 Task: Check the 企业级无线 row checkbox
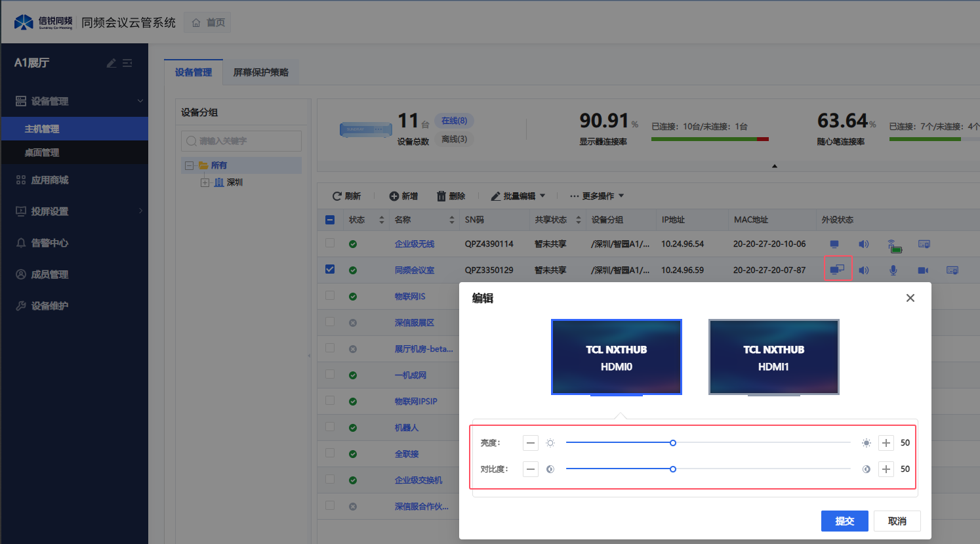[330, 243]
